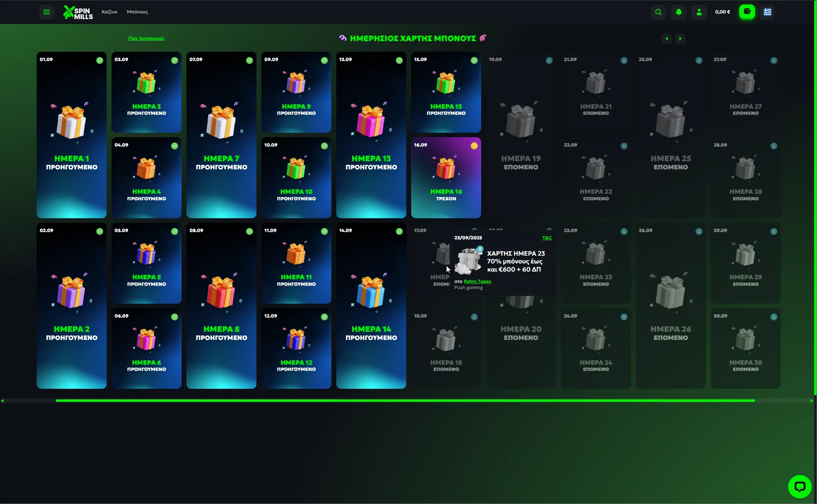Open the hamburger menu
This screenshot has height=504, width=817.
pyautogui.click(x=46, y=12)
